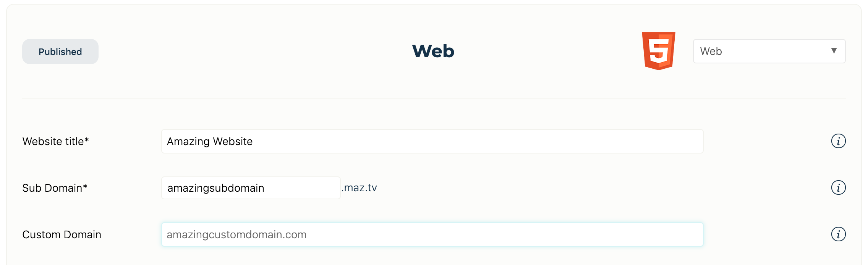
Task: Click the bold Web page heading
Action: coord(433,51)
